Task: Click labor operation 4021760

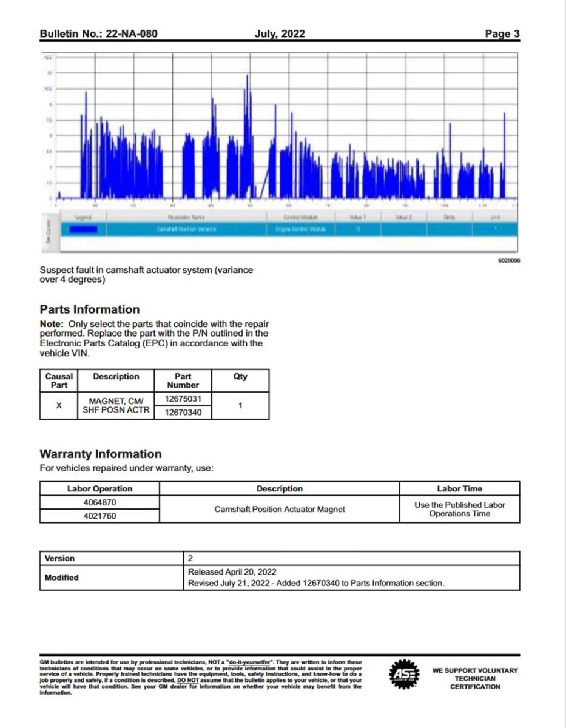Action: click(x=99, y=516)
